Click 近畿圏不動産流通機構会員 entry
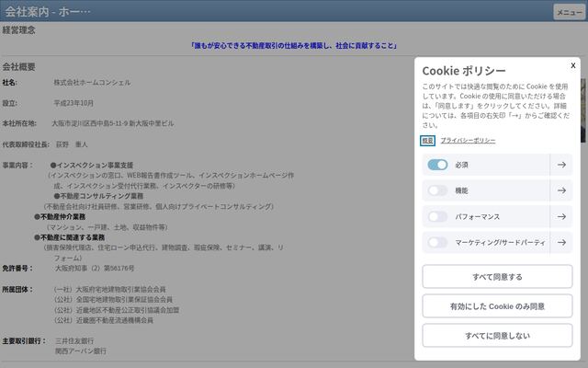Screen dimensions: 588x368 pyautogui.click(x=104, y=320)
